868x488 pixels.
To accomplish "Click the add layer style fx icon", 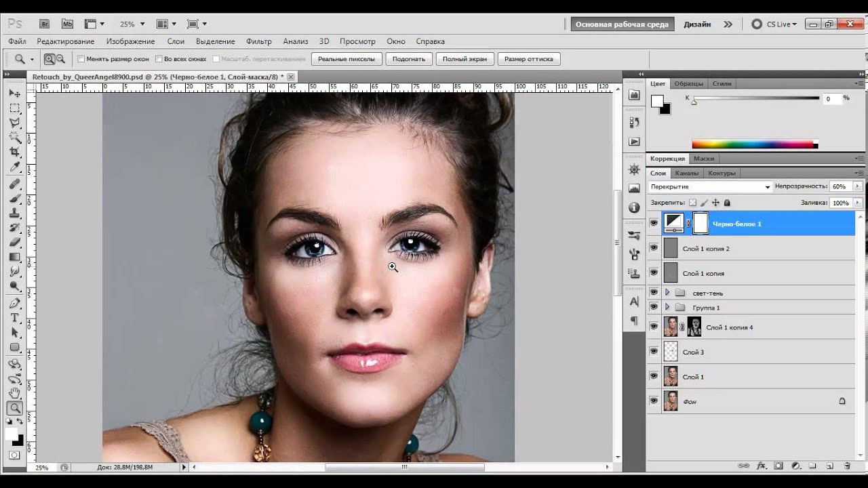I will pyautogui.click(x=761, y=466).
